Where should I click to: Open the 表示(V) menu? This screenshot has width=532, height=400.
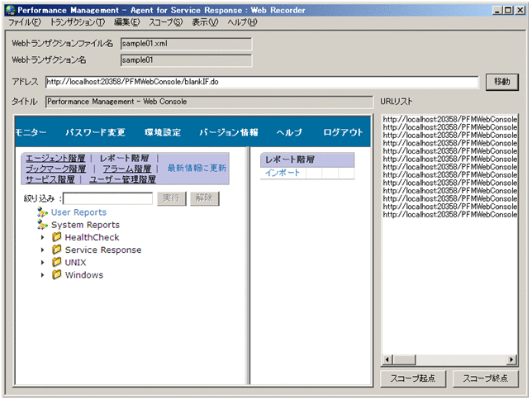[x=205, y=22]
